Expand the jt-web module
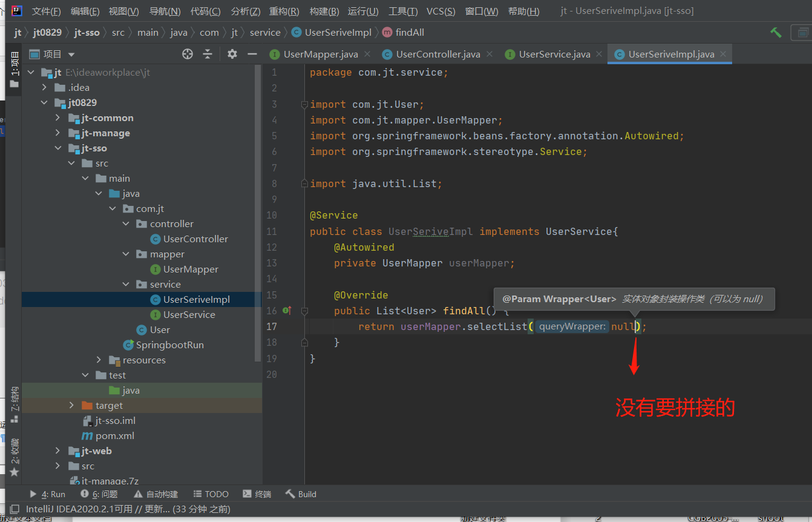This screenshot has width=812, height=522. click(57, 451)
